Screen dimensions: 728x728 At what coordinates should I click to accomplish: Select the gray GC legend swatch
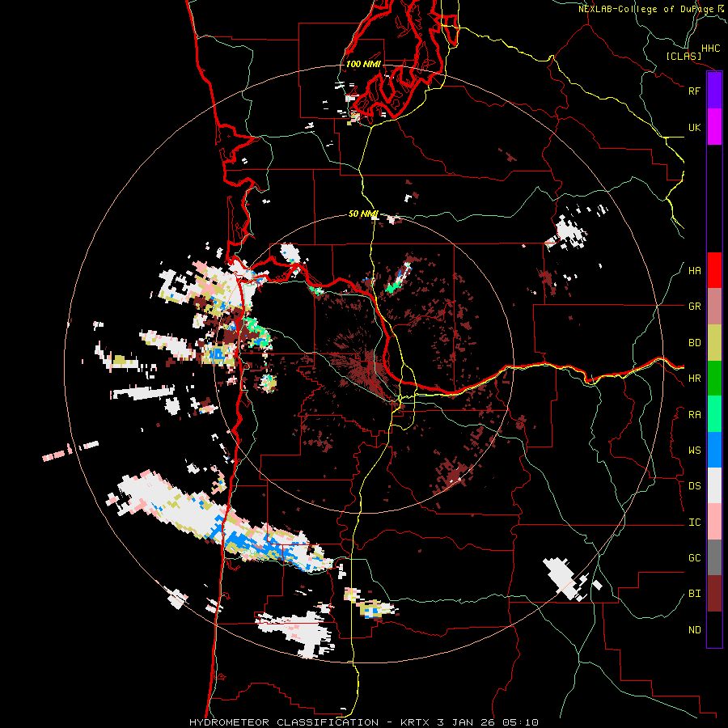point(714,557)
